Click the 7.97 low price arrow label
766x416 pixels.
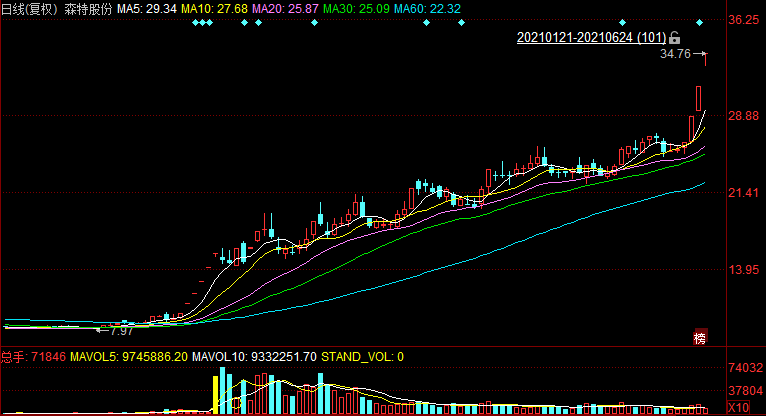coord(115,329)
